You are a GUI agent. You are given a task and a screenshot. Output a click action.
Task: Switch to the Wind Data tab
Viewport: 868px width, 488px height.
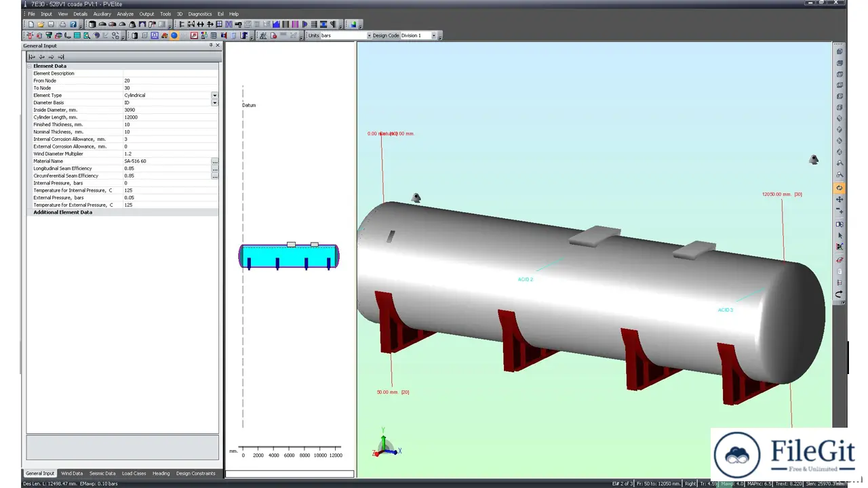(72, 473)
